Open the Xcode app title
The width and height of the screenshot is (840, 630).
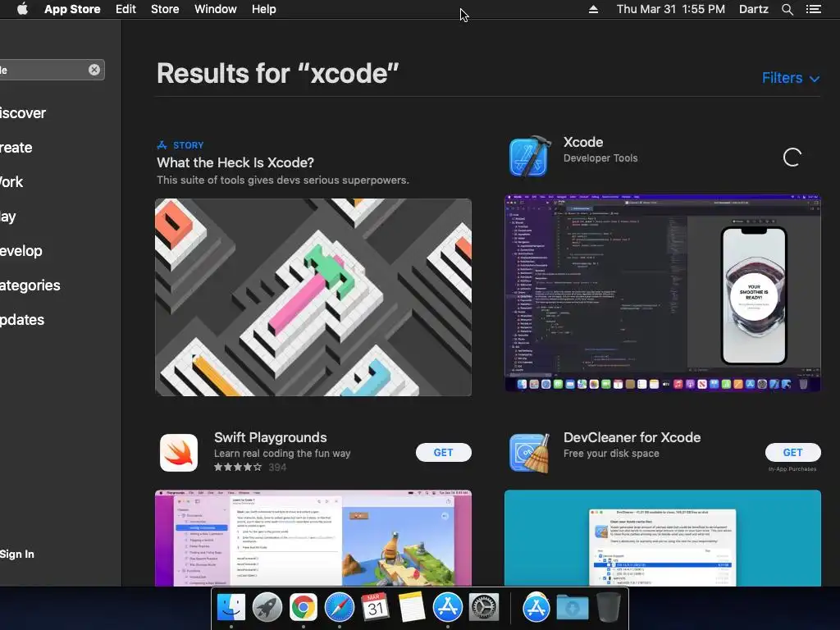tap(583, 142)
